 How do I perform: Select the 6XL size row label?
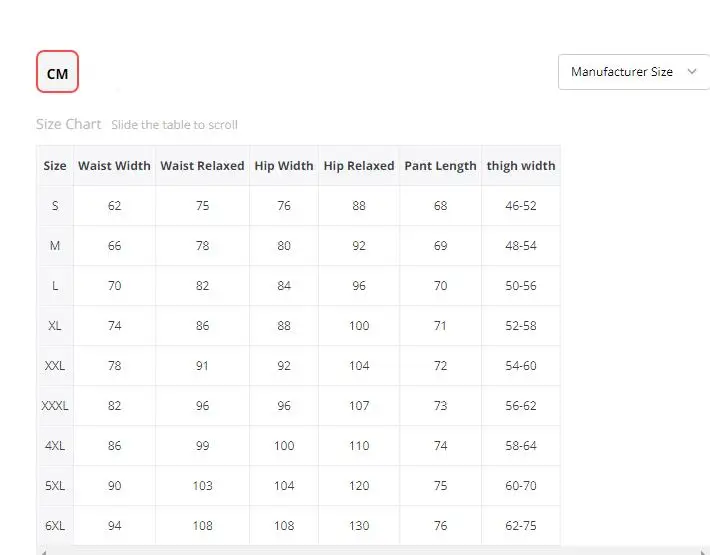coord(55,526)
